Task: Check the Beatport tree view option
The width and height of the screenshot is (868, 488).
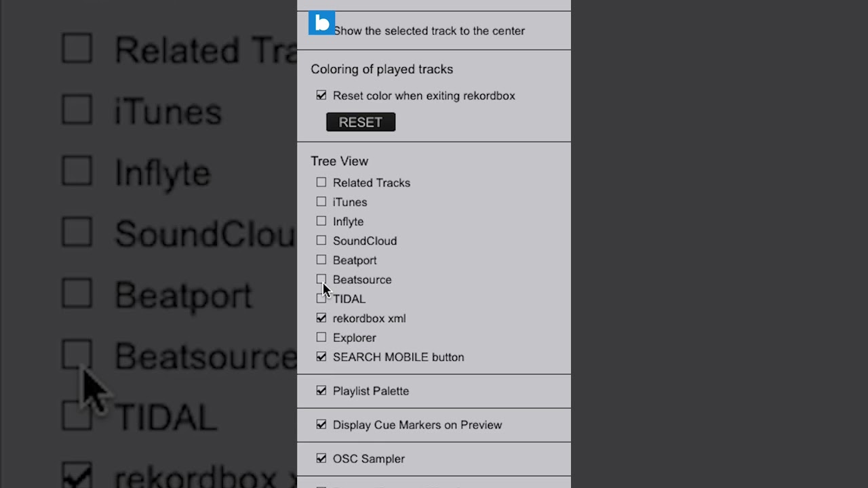Action: point(321,260)
